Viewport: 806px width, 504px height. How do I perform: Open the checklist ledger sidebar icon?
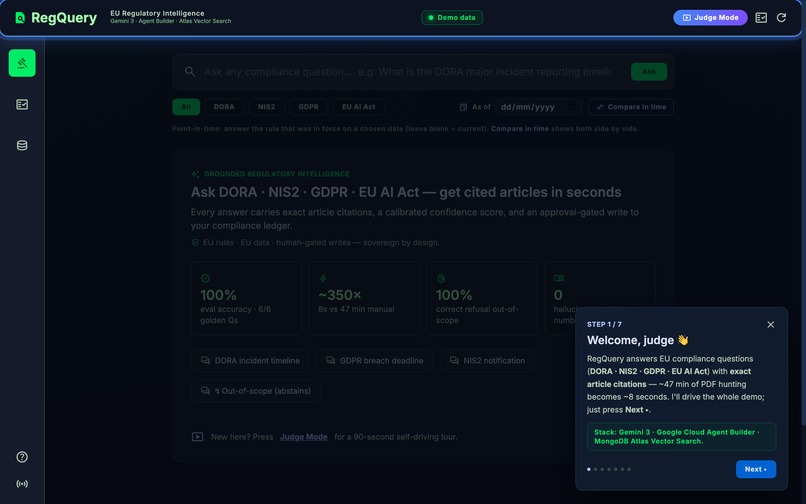coord(22,104)
